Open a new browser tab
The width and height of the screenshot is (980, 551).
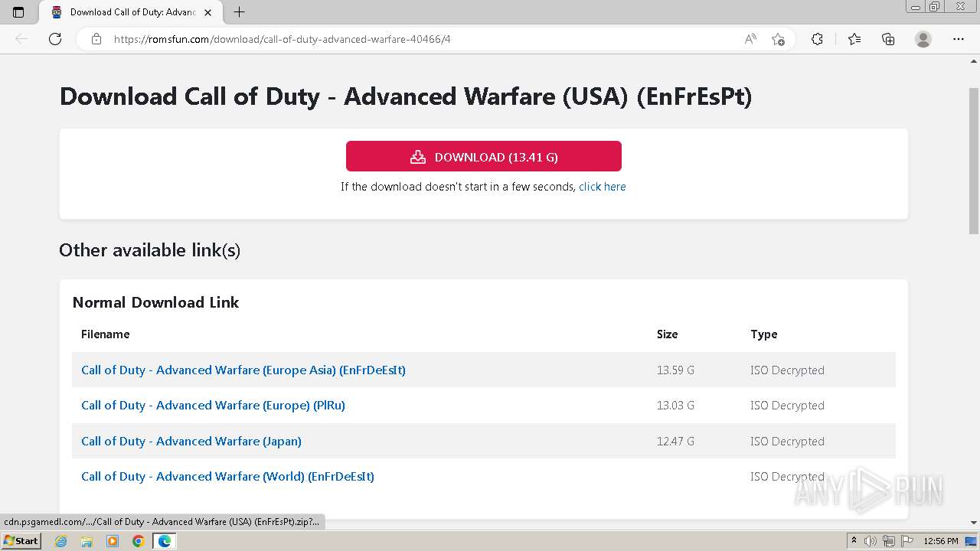pos(239,12)
